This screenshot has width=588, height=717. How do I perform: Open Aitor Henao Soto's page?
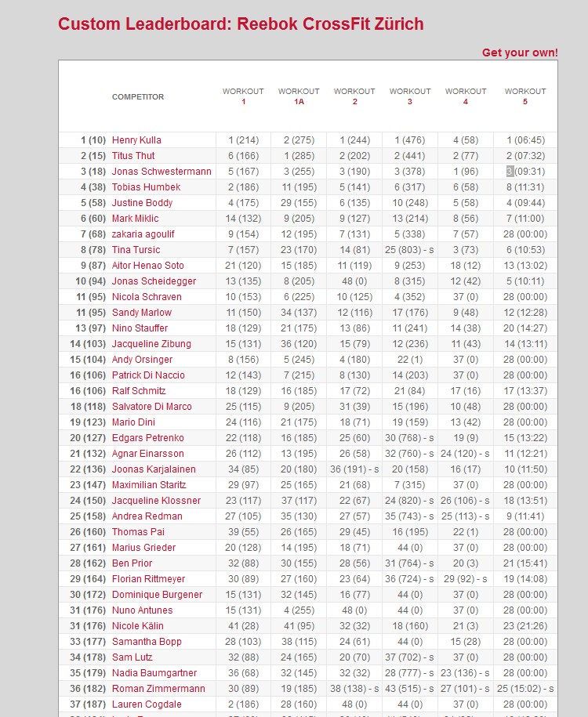[x=148, y=265]
